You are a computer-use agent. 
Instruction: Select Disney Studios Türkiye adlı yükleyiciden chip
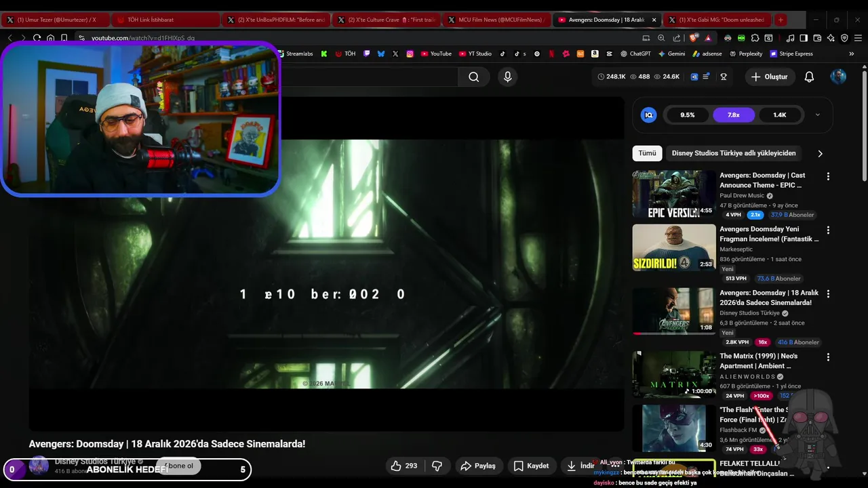(x=734, y=153)
